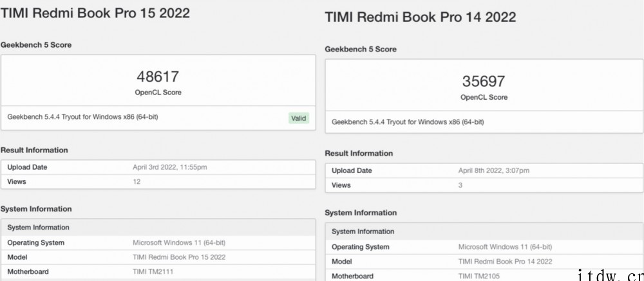The width and height of the screenshot is (644, 281).
Task: Click the TIMI Redmi Book Pro 14 2022 title
Action: point(421,17)
